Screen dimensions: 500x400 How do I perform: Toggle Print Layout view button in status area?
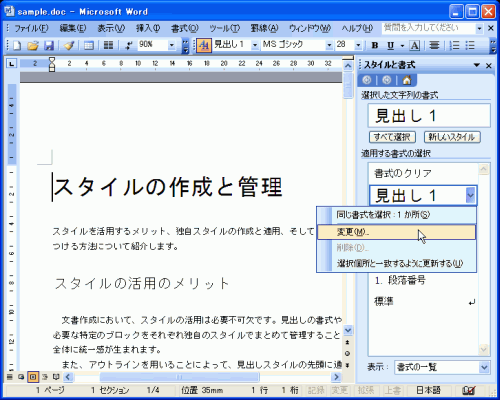click(x=33, y=377)
